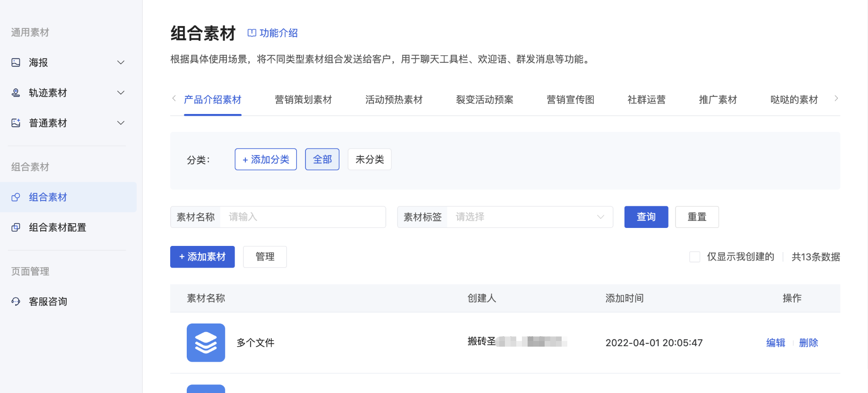Click the 组合素材配置 sidebar icon
Viewport: 868px width, 393px height.
[x=16, y=227]
